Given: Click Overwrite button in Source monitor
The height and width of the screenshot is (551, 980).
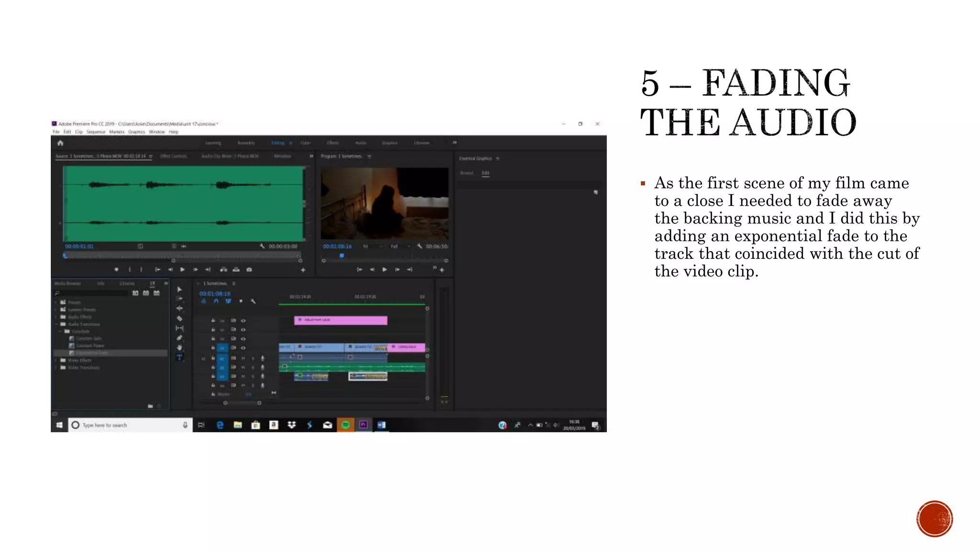Looking at the screenshot, I should [236, 270].
